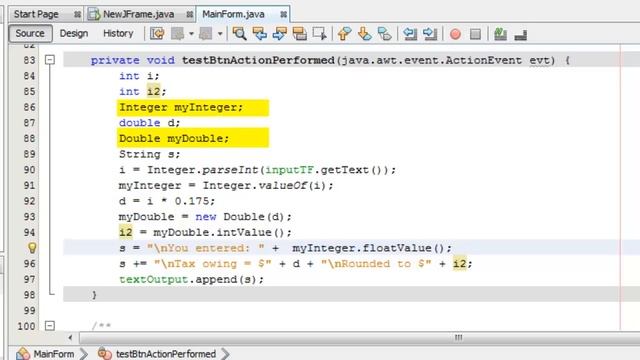The image size is (640, 360).
Task: Click line number 96 in gutter
Action: (29, 264)
